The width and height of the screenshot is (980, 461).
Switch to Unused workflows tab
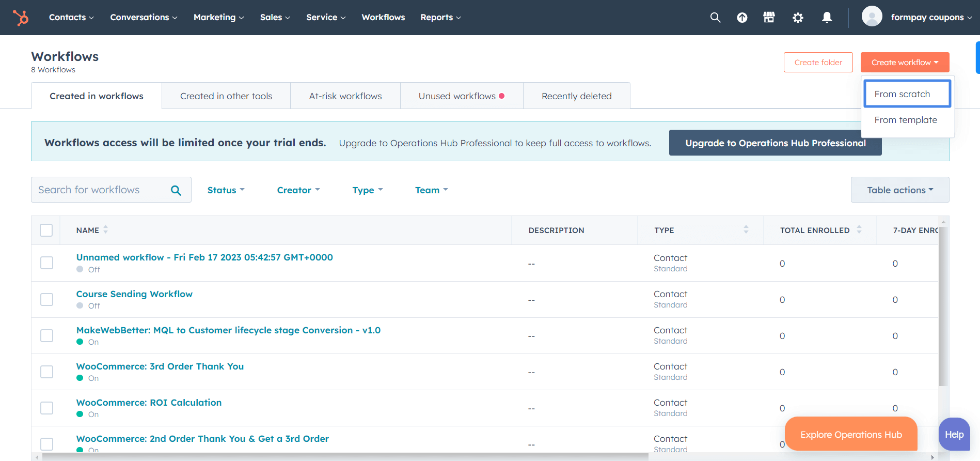click(x=462, y=96)
